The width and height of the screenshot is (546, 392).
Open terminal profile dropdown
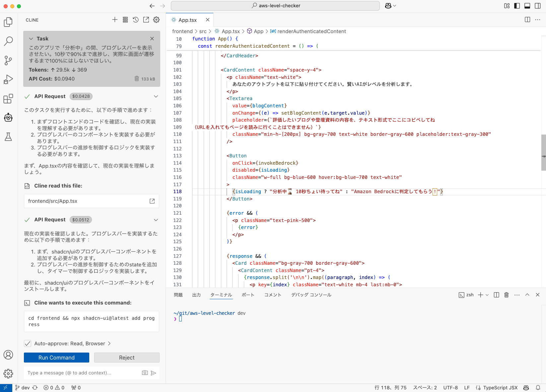click(487, 295)
